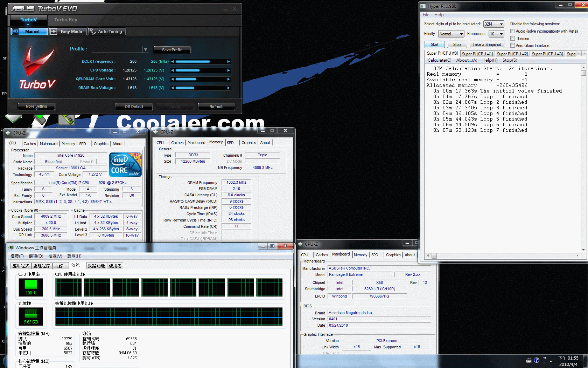Open 檢視(V) menu in Task Manager
Image resolution: width=588 pixels, height=368 pixels.
[55, 256]
